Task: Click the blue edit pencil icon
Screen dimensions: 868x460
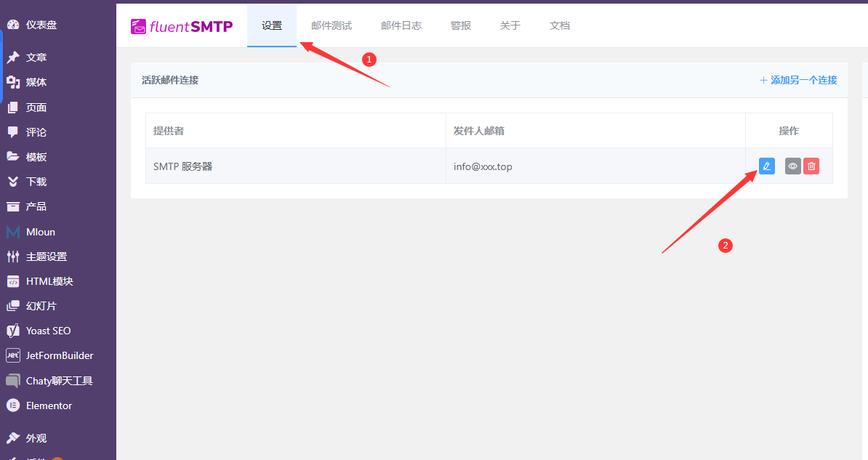Action: pyautogui.click(x=767, y=166)
